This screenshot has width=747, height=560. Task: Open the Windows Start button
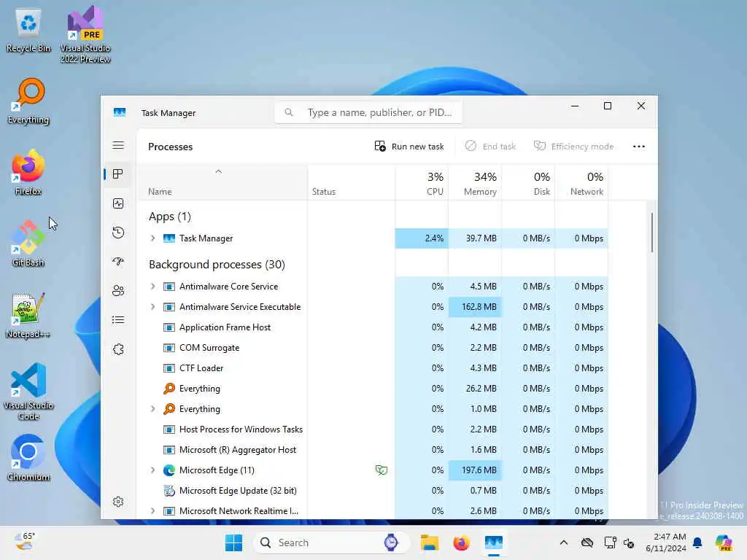click(233, 542)
